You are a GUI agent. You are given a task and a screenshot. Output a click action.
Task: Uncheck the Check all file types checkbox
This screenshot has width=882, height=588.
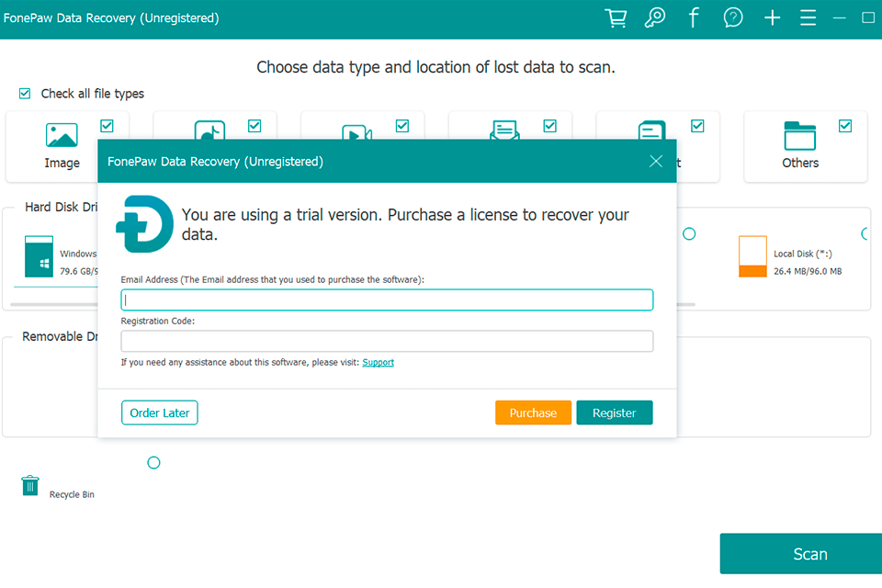tap(23, 93)
